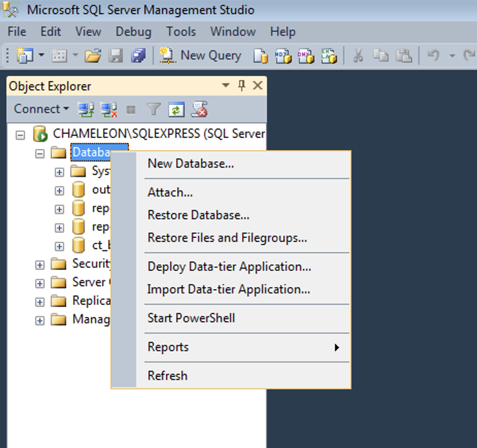Expand the System Databases folder
Image resolution: width=477 pixels, height=448 pixels.
(x=60, y=172)
